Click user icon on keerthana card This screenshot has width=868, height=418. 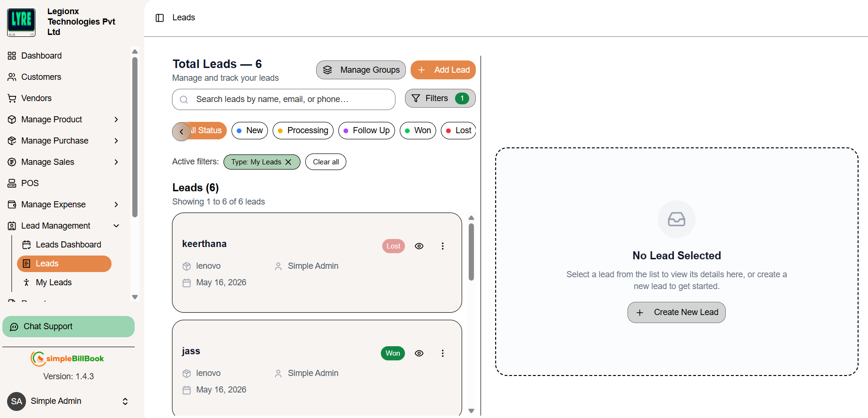coord(278,266)
